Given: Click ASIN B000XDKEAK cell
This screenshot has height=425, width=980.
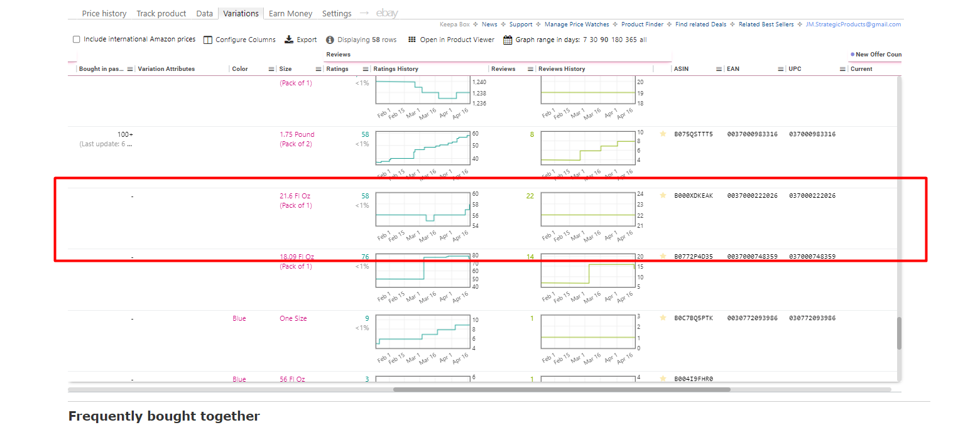Looking at the screenshot, I should pos(694,196).
